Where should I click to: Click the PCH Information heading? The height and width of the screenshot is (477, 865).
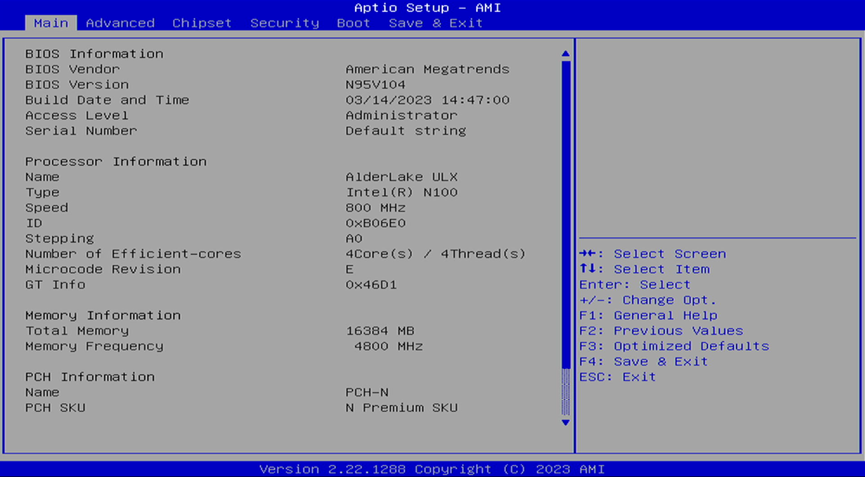point(90,377)
